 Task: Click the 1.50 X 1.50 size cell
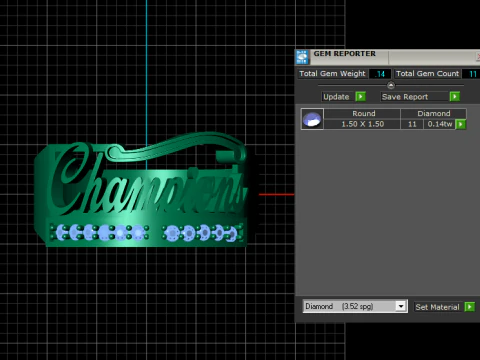coord(363,124)
